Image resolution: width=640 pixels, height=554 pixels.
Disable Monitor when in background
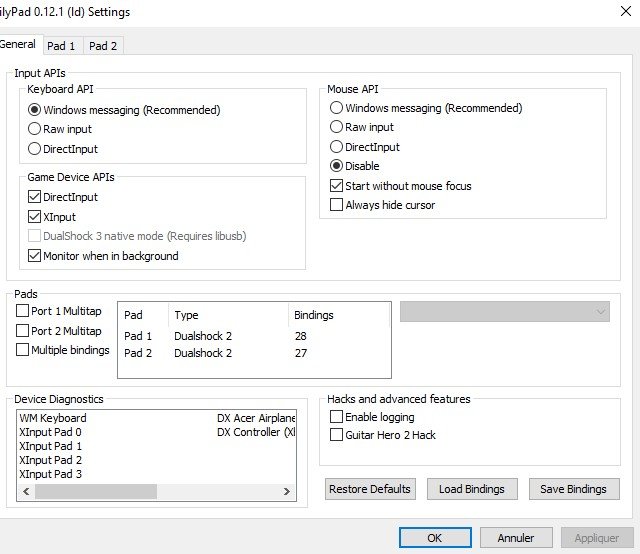point(35,256)
